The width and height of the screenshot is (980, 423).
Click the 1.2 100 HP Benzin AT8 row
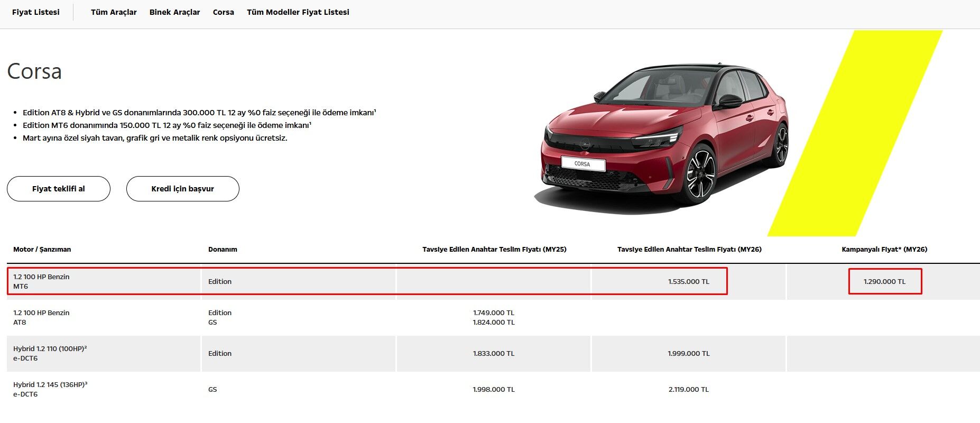41,317
